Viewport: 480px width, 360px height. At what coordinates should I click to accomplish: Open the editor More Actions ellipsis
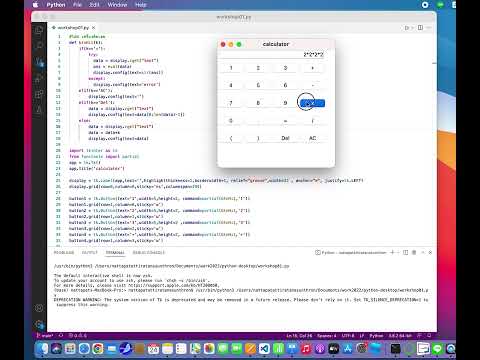point(429,28)
